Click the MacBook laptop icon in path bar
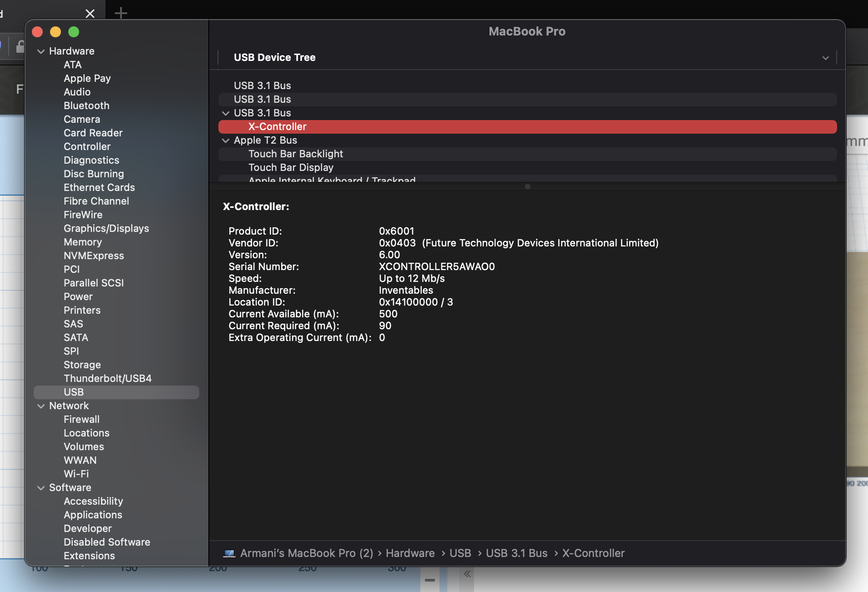This screenshot has height=592, width=868. click(x=229, y=553)
